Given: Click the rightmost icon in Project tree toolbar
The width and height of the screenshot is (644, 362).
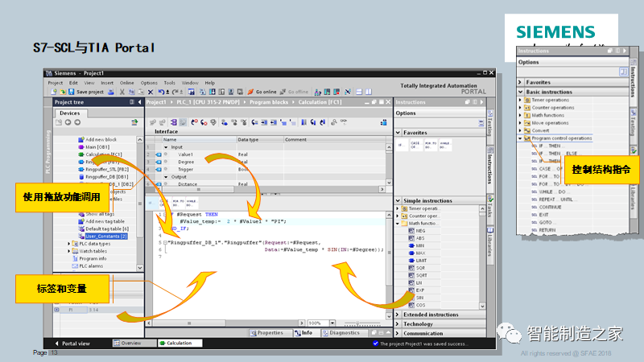Looking at the screenshot, I should [134, 122].
